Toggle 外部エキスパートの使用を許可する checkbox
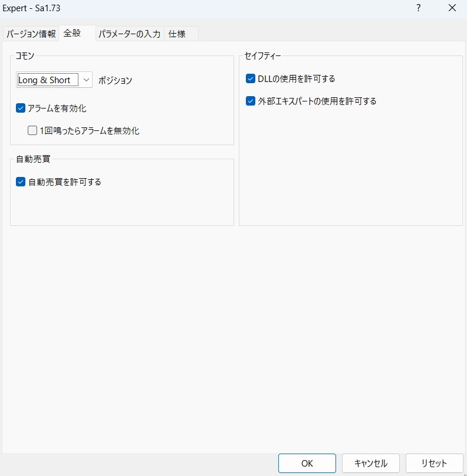Image resolution: width=467 pixels, height=476 pixels. (251, 101)
